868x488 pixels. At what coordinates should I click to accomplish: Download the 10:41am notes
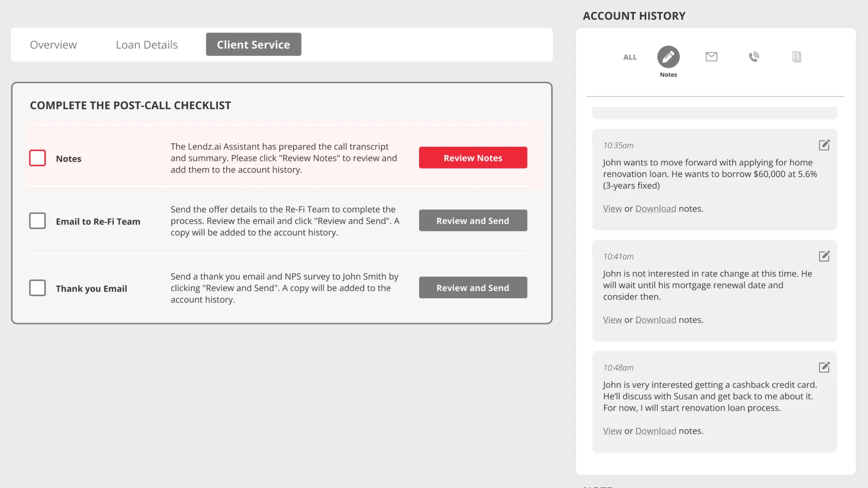pyautogui.click(x=655, y=320)
